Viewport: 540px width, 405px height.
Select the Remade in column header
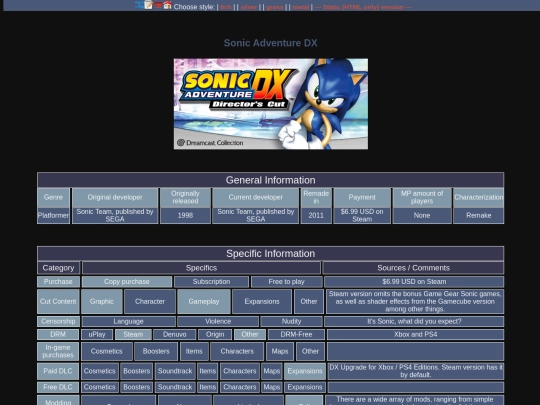click(x=316, y=197)
